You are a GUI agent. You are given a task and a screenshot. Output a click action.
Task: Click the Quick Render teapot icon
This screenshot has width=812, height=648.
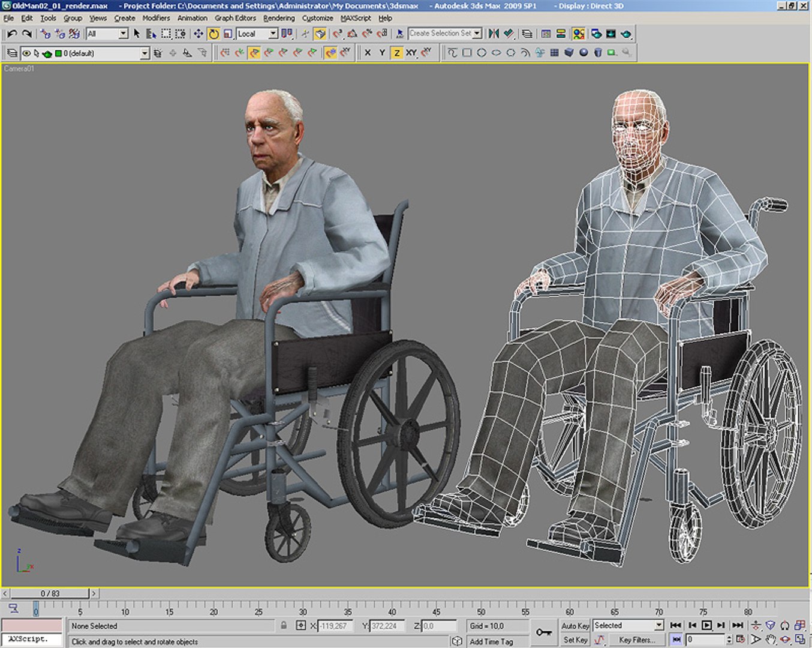(626, 34)
